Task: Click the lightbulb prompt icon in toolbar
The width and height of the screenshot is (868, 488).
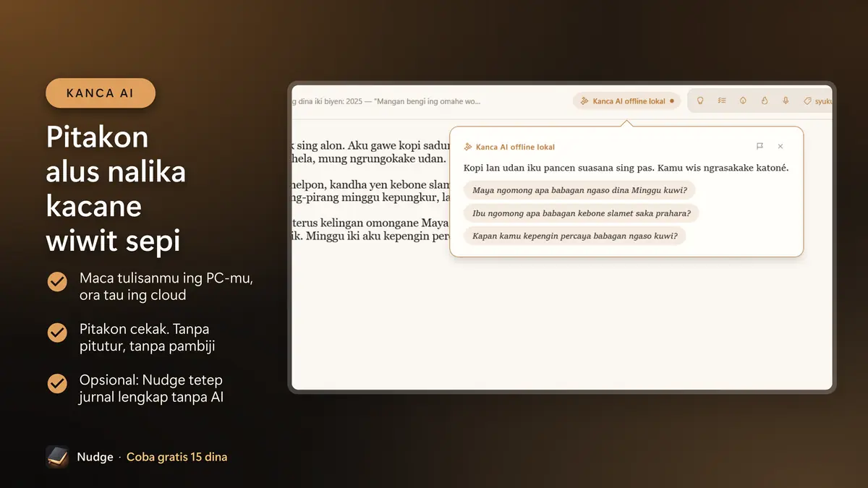Action: (700, 101)
